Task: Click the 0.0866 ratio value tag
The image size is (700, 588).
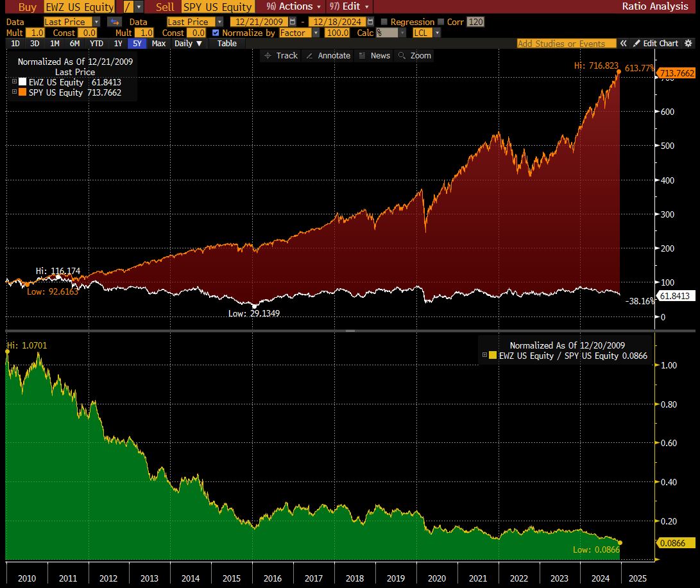Action: [677, 543]
